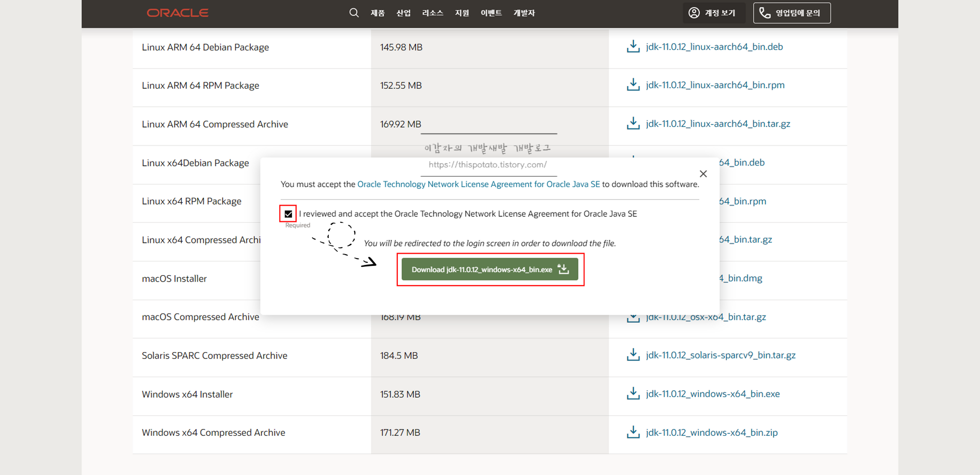Close the license agreement dialog
The width and height of the screenshot is (980, 475).
[x=703, y=174]
